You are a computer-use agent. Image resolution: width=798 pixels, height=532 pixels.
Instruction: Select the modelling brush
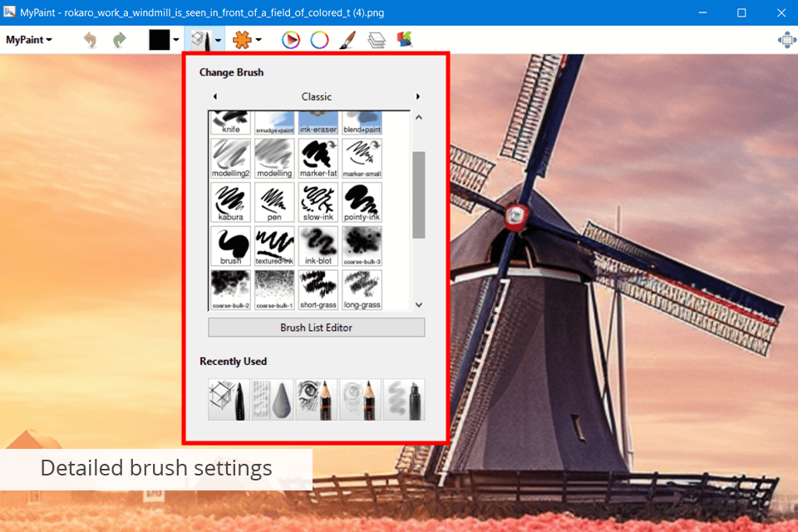[x=274, y=158]
